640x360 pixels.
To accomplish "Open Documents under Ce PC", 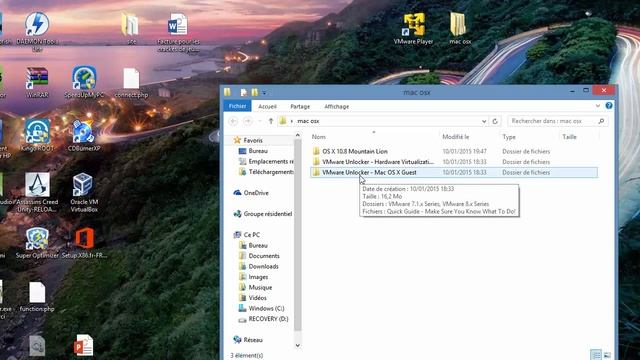I will point(264,256).
